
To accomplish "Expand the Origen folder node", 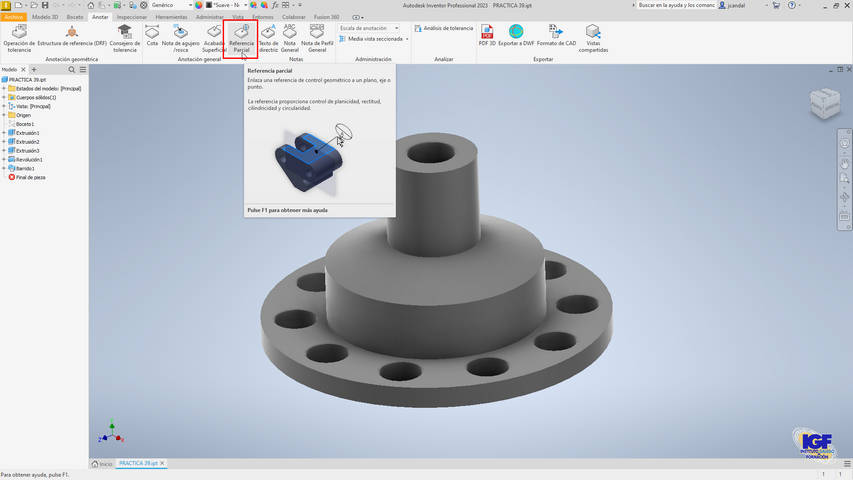I will tap(4, 115).
